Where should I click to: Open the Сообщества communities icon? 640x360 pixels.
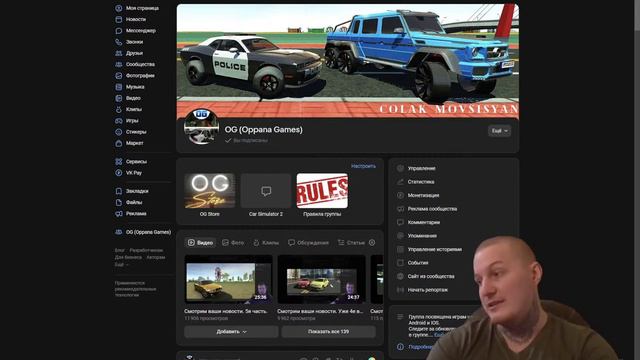coord(119,64)
